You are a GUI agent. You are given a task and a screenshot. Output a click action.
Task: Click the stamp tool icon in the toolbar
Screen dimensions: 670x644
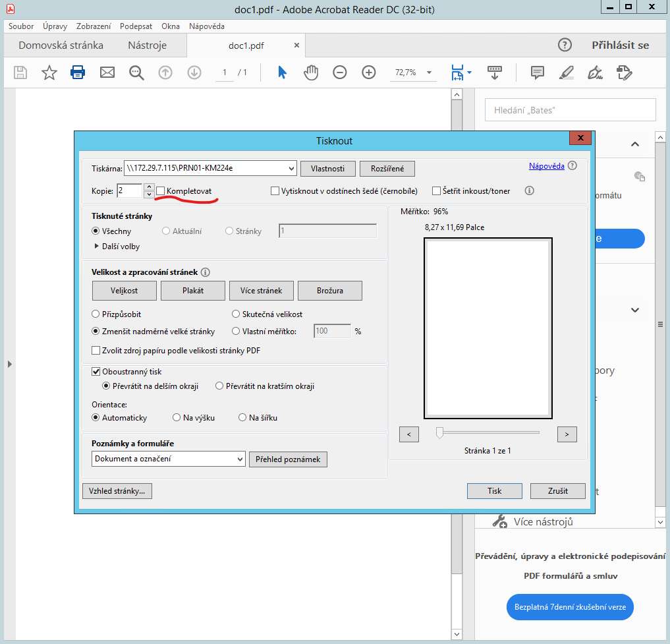coord(625,73)
